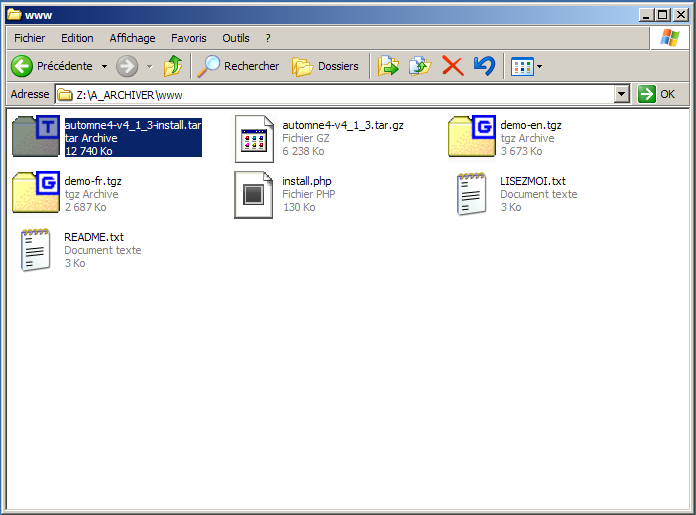Maximize the www window
696x515 pixels.
(x=663, y=15)
